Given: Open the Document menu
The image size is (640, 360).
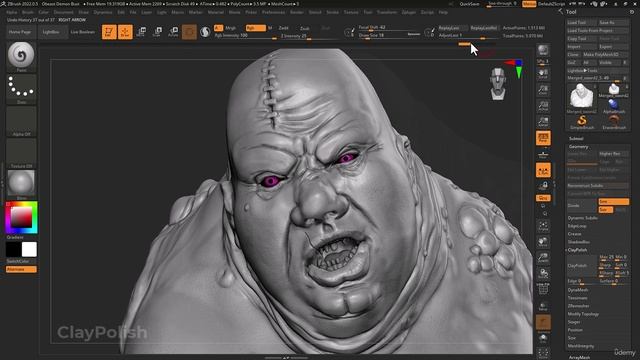Looking at the screenshot, I should pos(64,12).
